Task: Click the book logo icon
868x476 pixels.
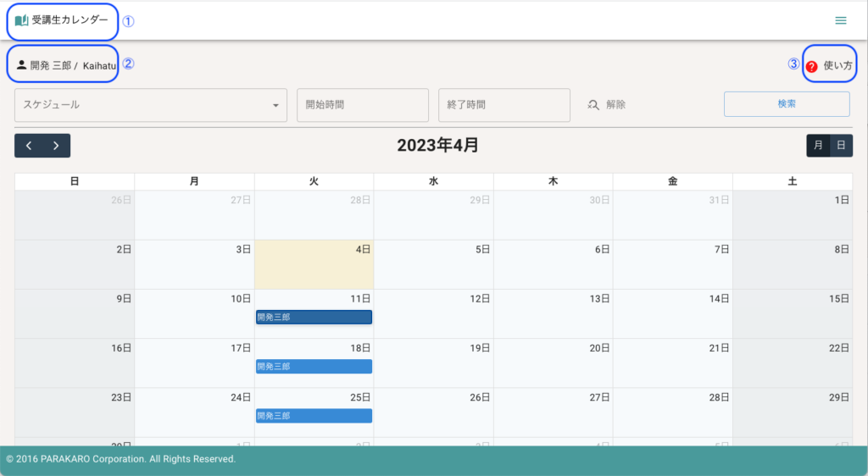Action: tap(21, 20)
